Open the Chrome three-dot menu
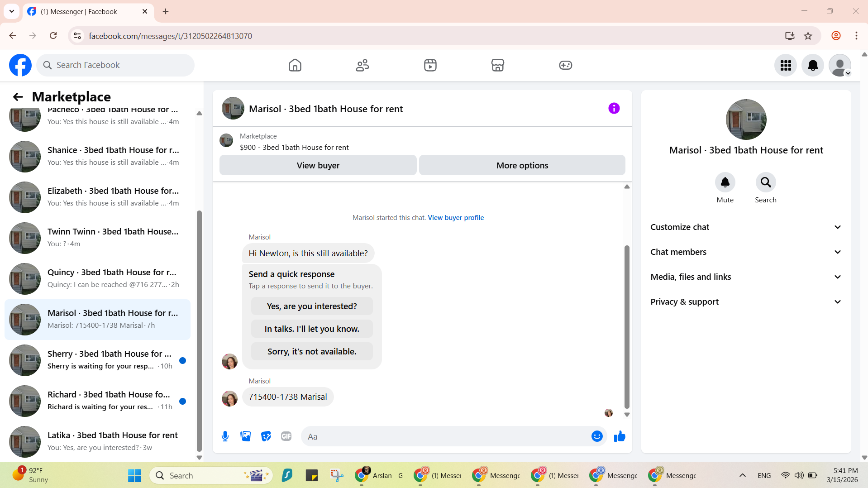The height and width of the screenshot is (488, 868). pos(856,36)
